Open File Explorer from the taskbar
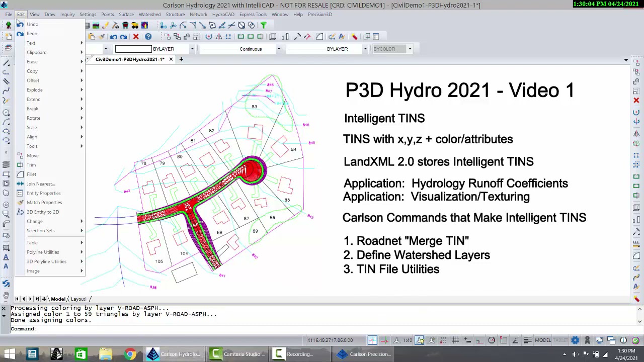This screenshot has width=644, height=362. pyautogui.click(x=105, y=354)
